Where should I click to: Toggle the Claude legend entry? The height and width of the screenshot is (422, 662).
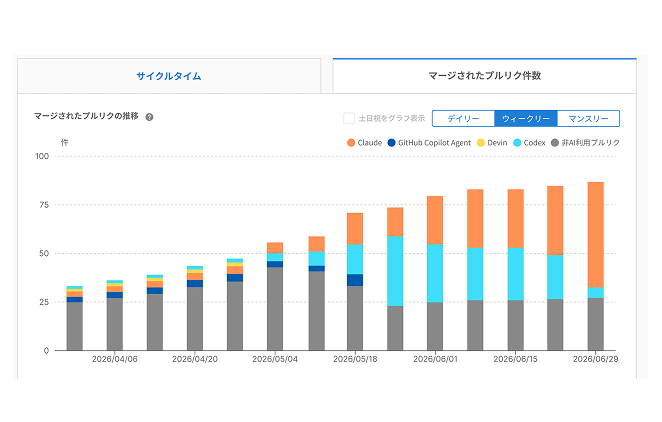(x=364, y=143)
